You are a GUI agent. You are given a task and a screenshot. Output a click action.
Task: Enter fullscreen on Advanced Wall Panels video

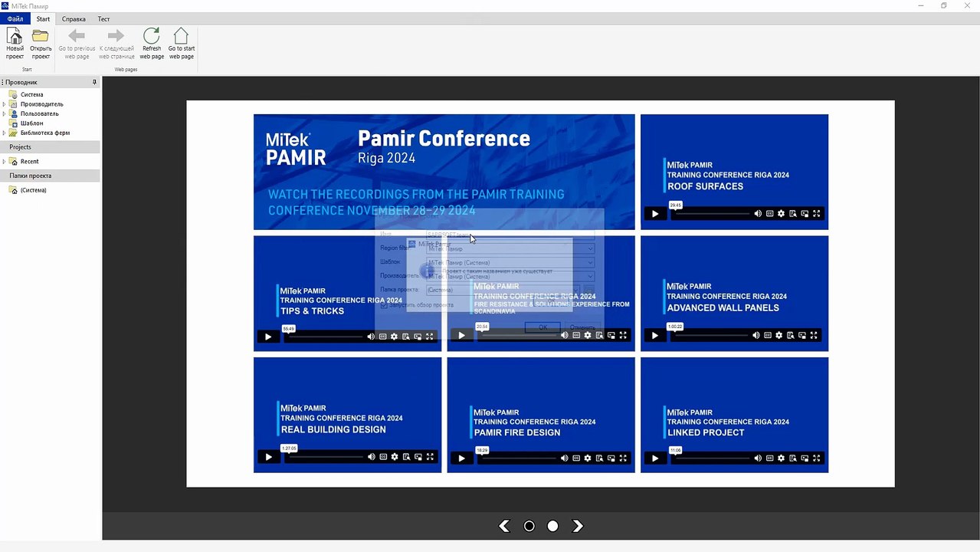point(814,335)
